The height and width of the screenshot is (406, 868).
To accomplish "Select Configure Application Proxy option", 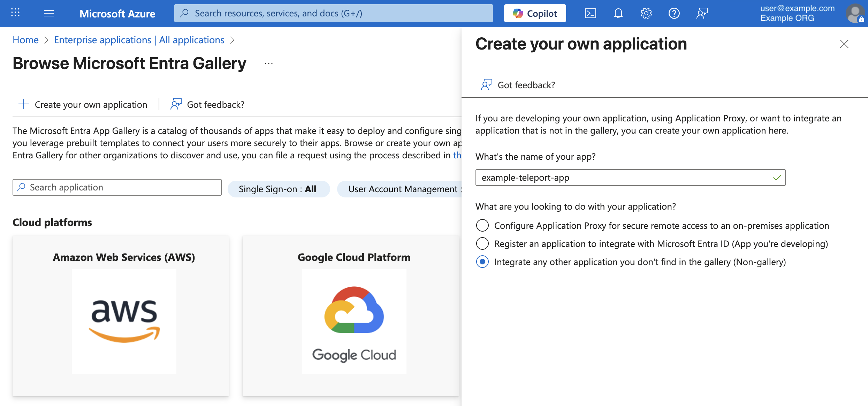I will [x=482, y=226].
